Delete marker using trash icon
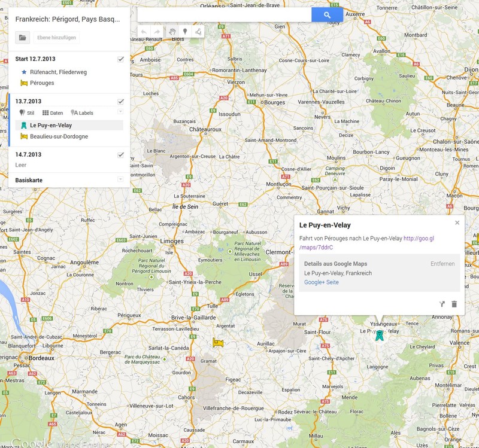This screenshot has width=479, height=448. pos(454,304)
